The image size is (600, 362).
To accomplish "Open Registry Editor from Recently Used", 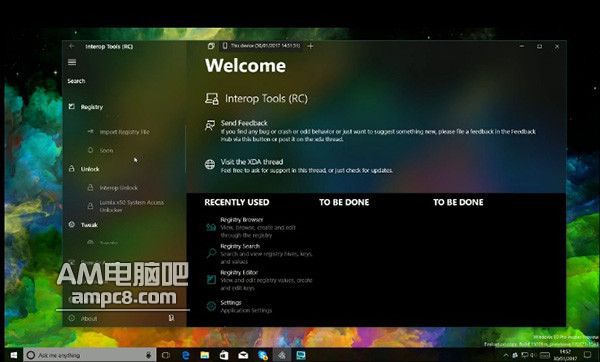I will 239,272.
